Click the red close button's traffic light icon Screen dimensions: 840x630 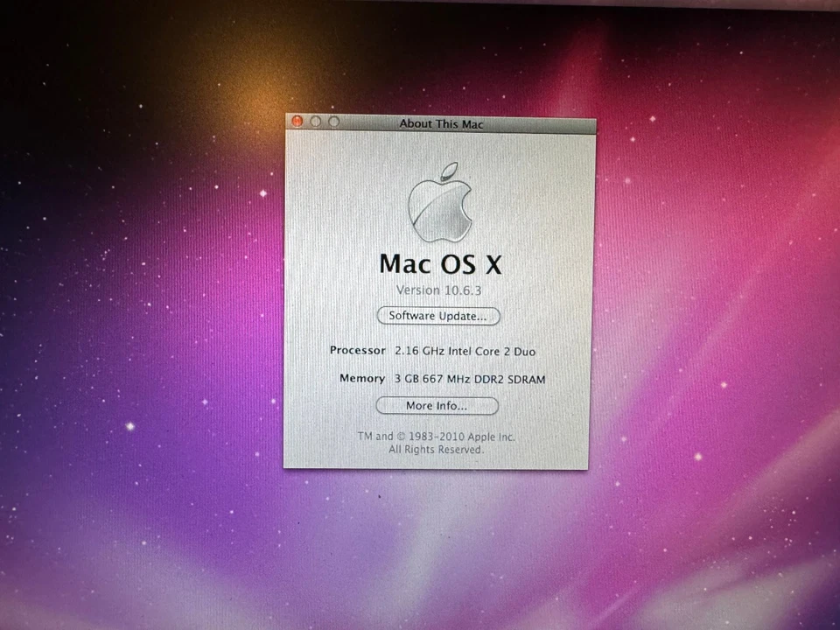297,121
